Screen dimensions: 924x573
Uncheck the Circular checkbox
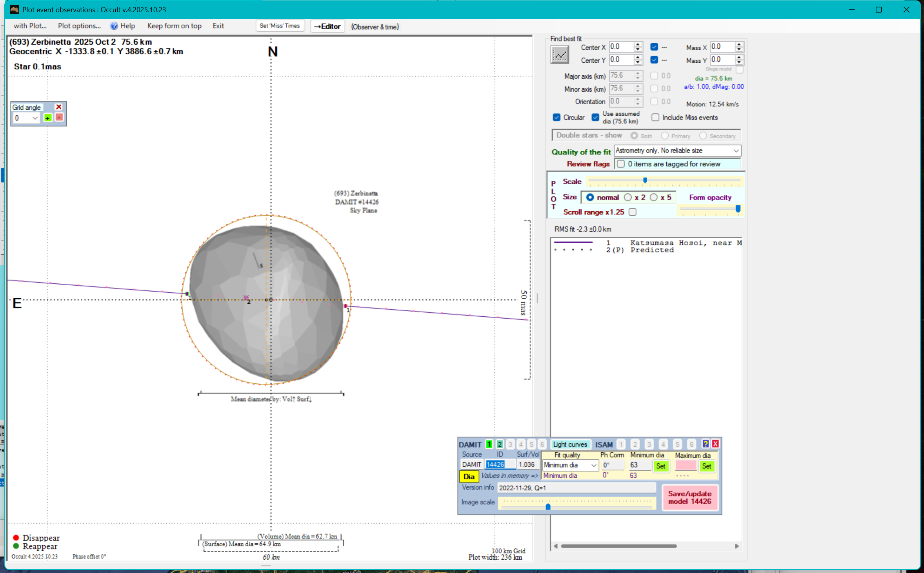click(x=557, y=118)
